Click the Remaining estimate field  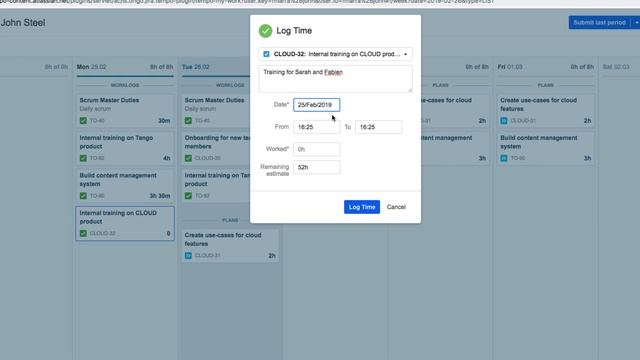(x=316, y=167)
